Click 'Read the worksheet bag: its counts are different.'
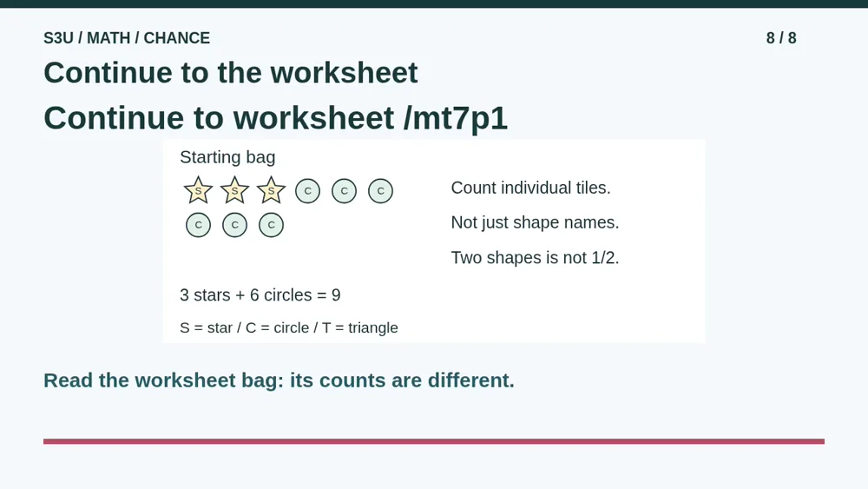 click(x=279, y=380)
